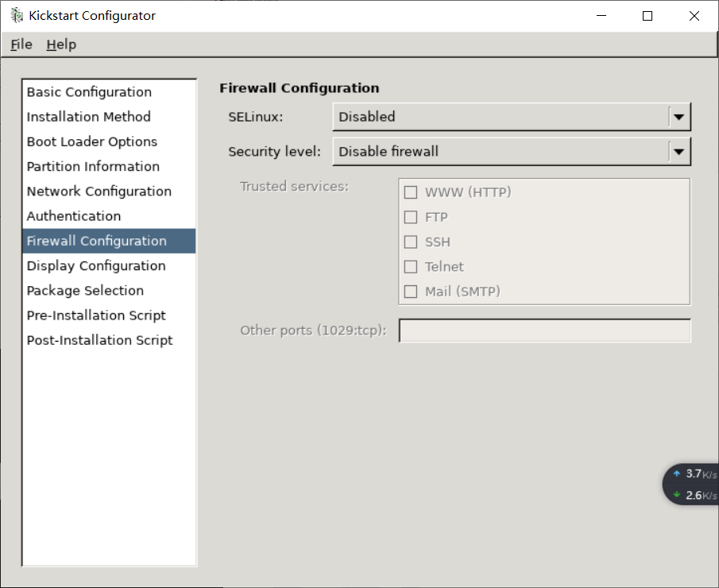Open Package Selection section
719x588 pixels.
click(x=85, y=290)
